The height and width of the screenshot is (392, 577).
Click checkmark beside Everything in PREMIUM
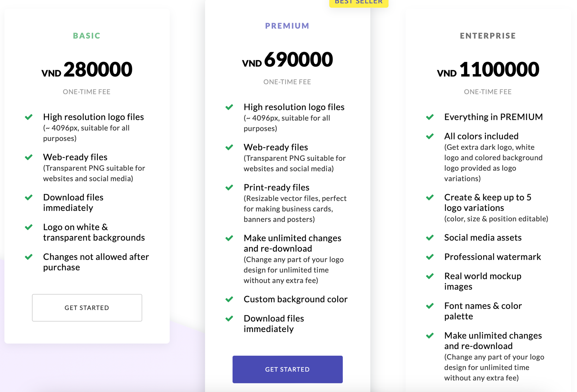pyautogui.click(x=430, y=117)
